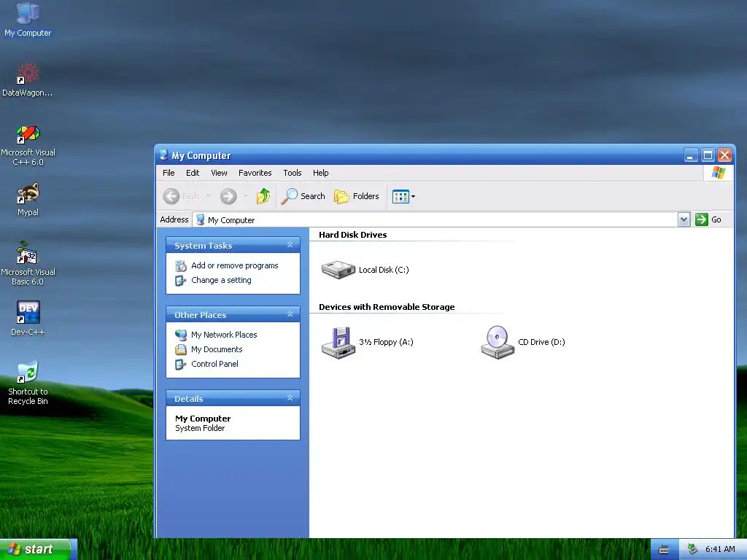Click into the Address bar field

[x=436, y=219]
